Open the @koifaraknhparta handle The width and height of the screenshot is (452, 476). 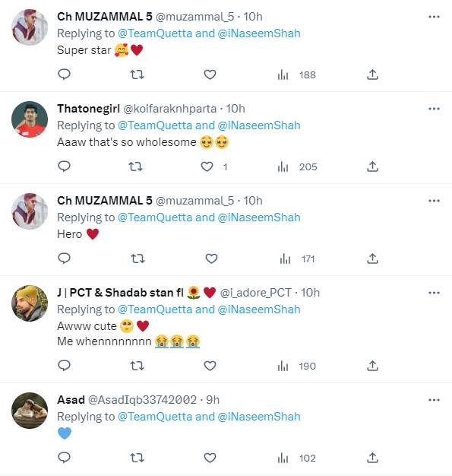(x=170, y=109)
